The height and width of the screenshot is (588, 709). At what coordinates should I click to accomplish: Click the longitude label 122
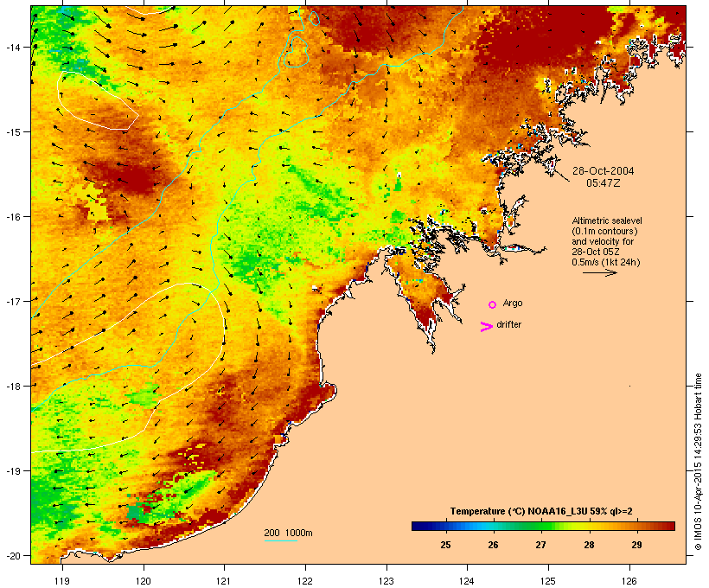305,581
